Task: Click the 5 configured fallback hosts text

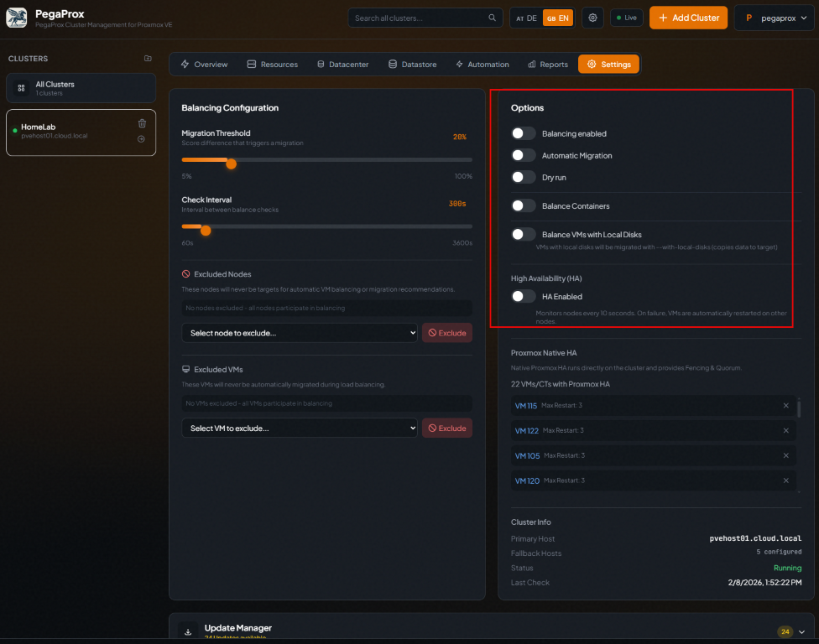Action: (x=779, y=552)
